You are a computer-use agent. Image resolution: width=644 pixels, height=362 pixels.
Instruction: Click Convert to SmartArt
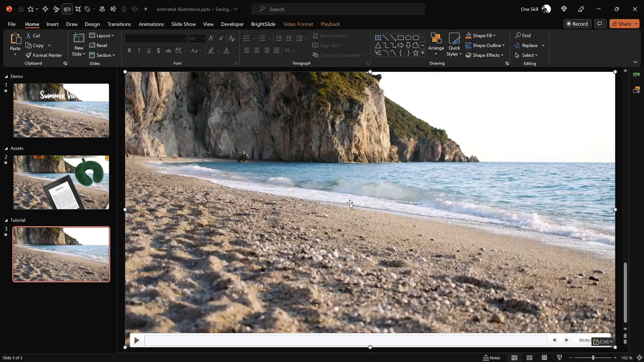[338, 55]
